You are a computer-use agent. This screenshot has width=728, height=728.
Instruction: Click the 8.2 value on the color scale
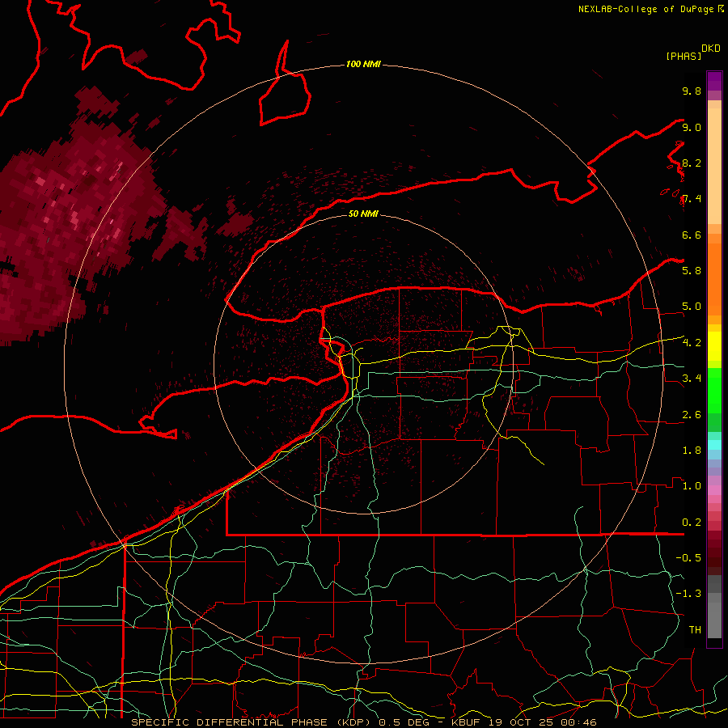coord(692,163)
